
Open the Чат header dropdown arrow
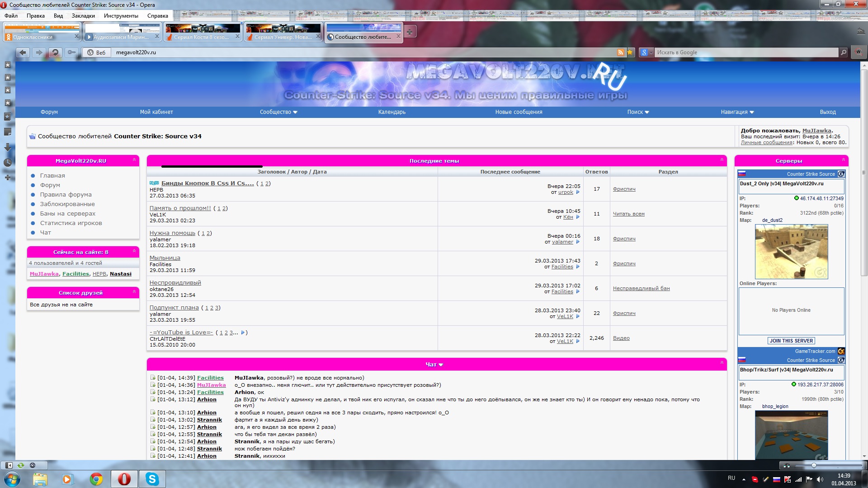(441, 365)
